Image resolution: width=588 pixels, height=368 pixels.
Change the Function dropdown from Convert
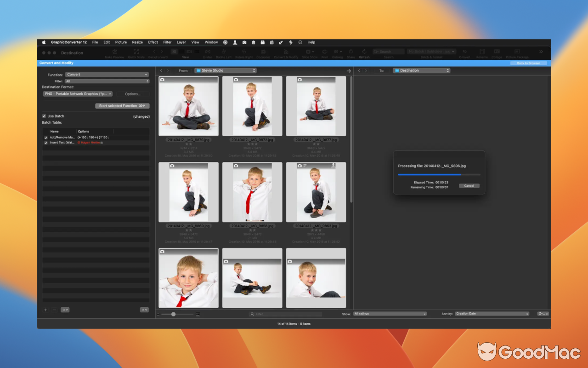click(x=107, y=75)
